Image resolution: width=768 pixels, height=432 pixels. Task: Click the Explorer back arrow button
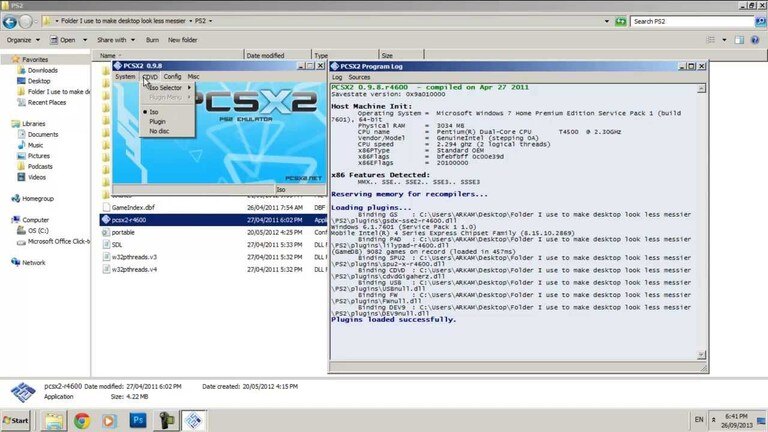tap(11, 20)
